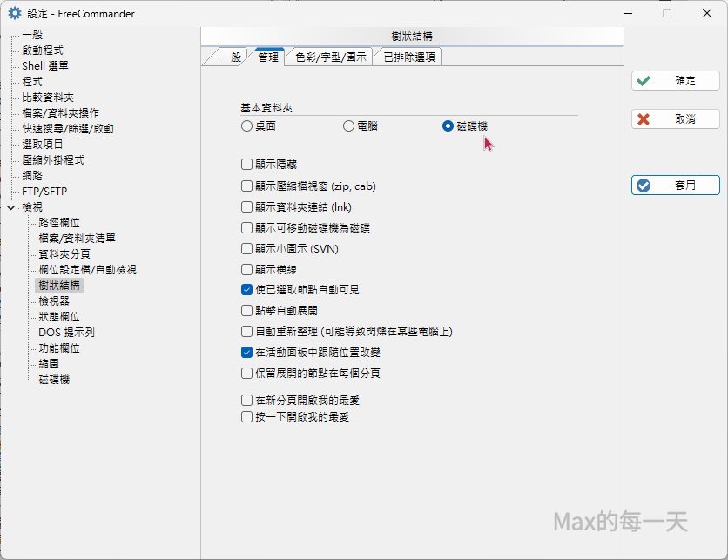The height and width of the screenshot is (560, 728).
Task: Minimize the settings window
Action: (628, 13)
